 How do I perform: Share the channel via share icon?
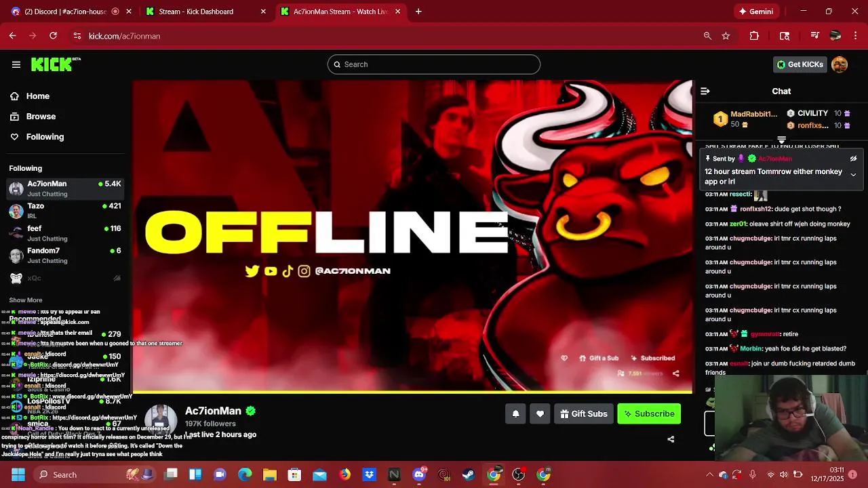click(x=671, y=439)
